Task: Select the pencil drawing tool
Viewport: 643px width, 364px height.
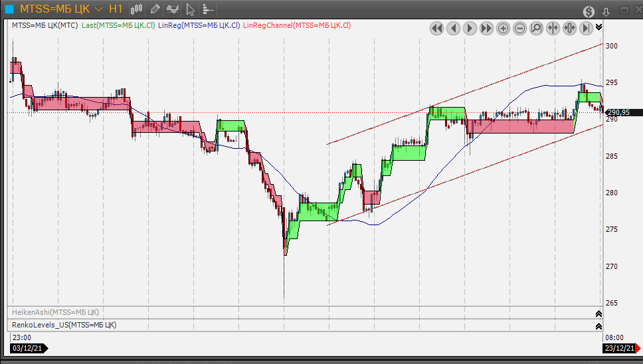Action: [155, 9]
